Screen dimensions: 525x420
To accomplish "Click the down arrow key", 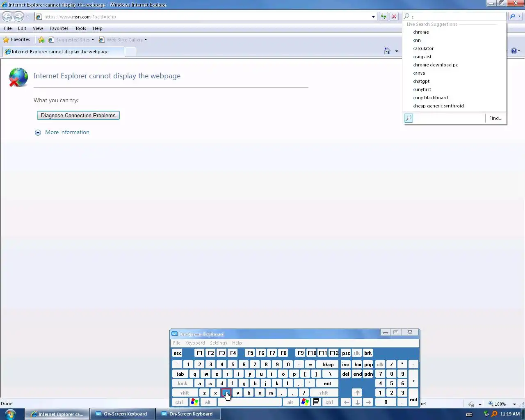I will [357, 402].
